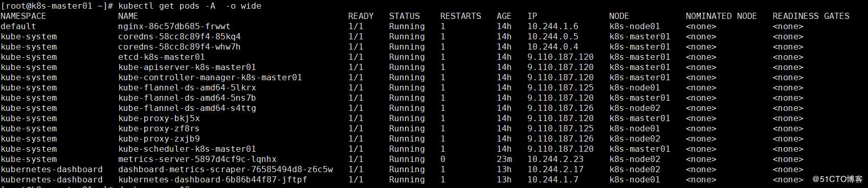This screenshot has height=188, width=868.
Task: Select pod name nginx-86c57db685-frwwt
Action: [x=174, y=27]
